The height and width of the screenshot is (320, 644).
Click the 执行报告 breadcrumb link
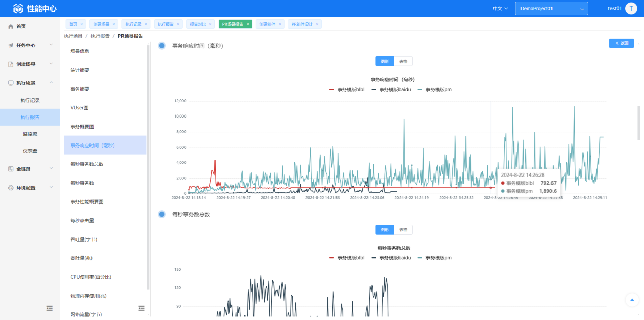point(100,36)
